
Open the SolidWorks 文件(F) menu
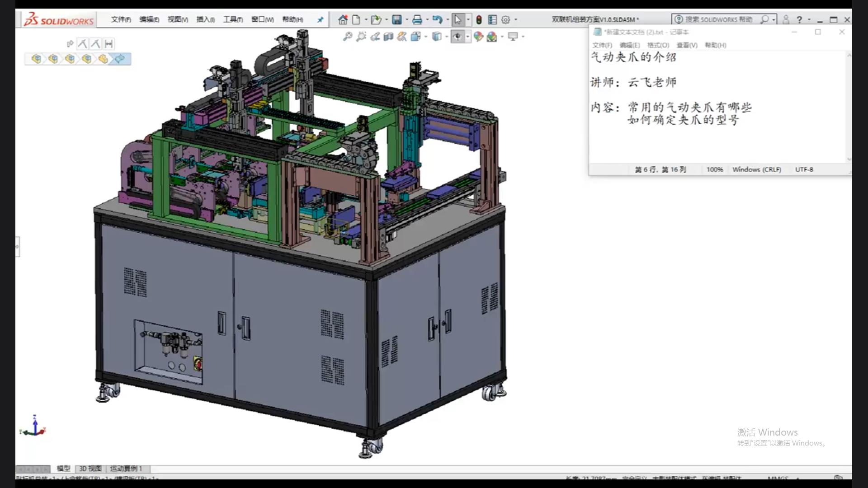point(121,19)
